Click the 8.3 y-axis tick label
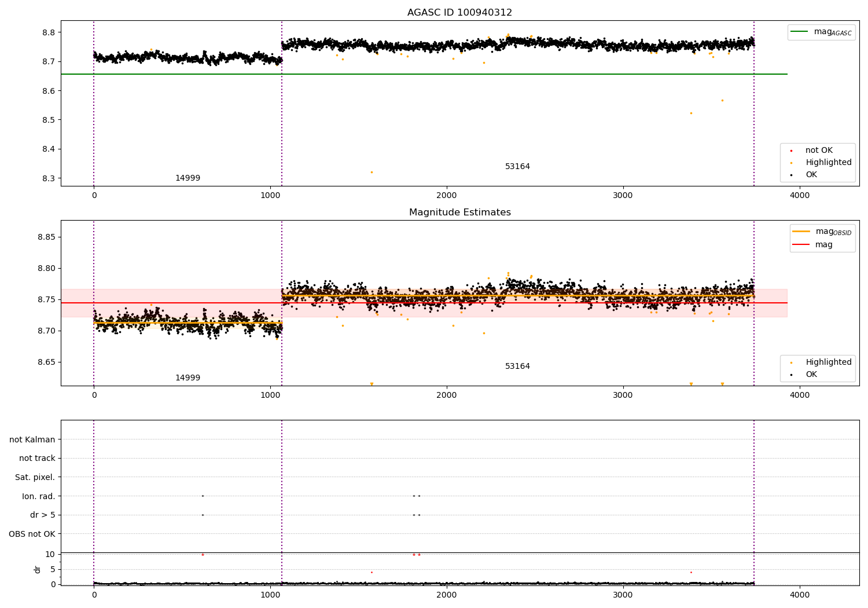The width and height of the screenshot is (868, 608). pos(49,178)
